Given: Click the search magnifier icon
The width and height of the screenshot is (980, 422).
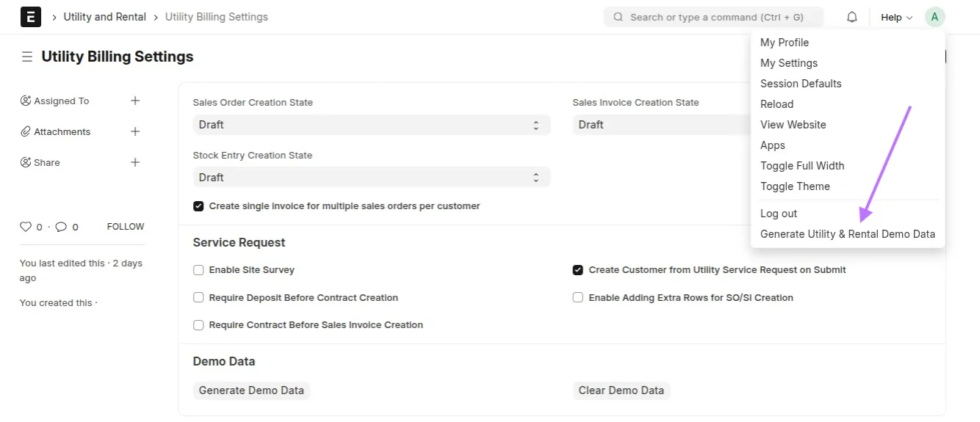Looking at the screenshot, I should [x=619, y=17].
